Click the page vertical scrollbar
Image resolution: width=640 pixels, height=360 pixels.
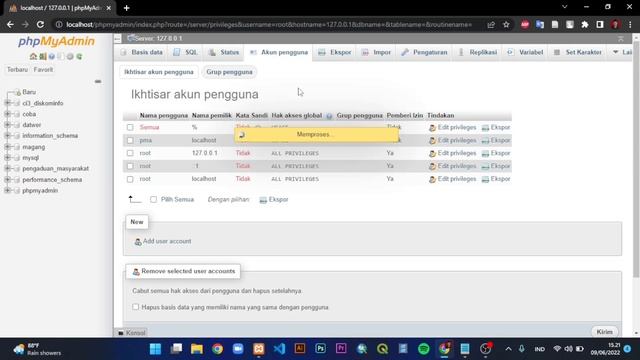click(x=636, y=159)
